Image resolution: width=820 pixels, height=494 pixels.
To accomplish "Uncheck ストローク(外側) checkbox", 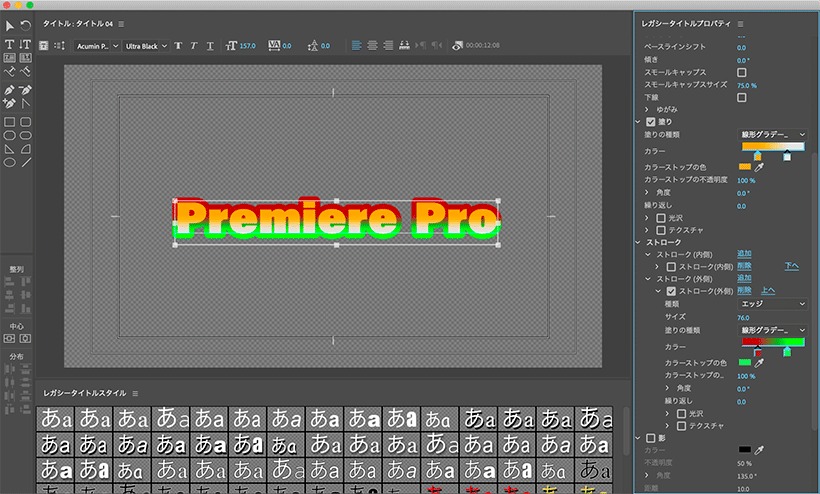I will point(671,291).
